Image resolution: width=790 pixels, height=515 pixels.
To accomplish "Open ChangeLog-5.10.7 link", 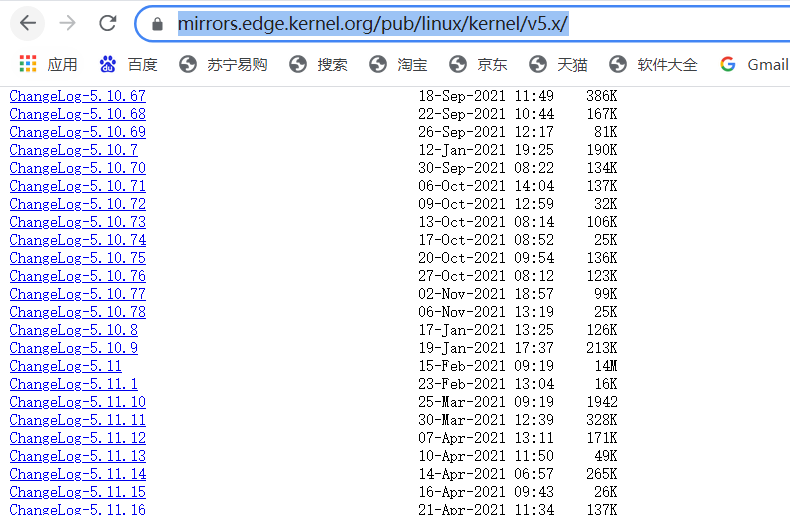I will [x=74, y=150].
